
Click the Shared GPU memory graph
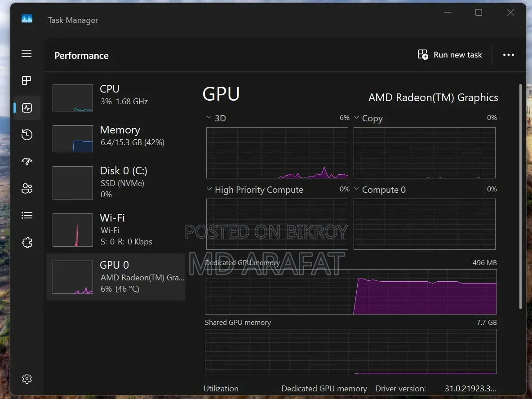coord(351,351)
